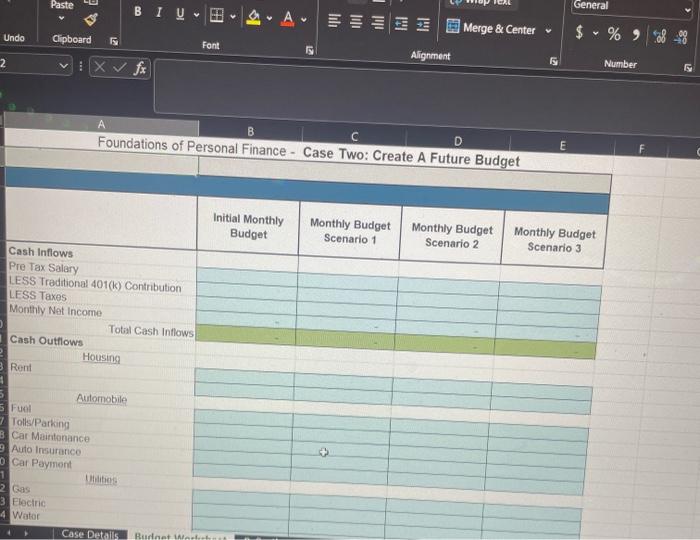Increase cell indent
The width and height of the screenshot is (700, 540).
(423, 25)
